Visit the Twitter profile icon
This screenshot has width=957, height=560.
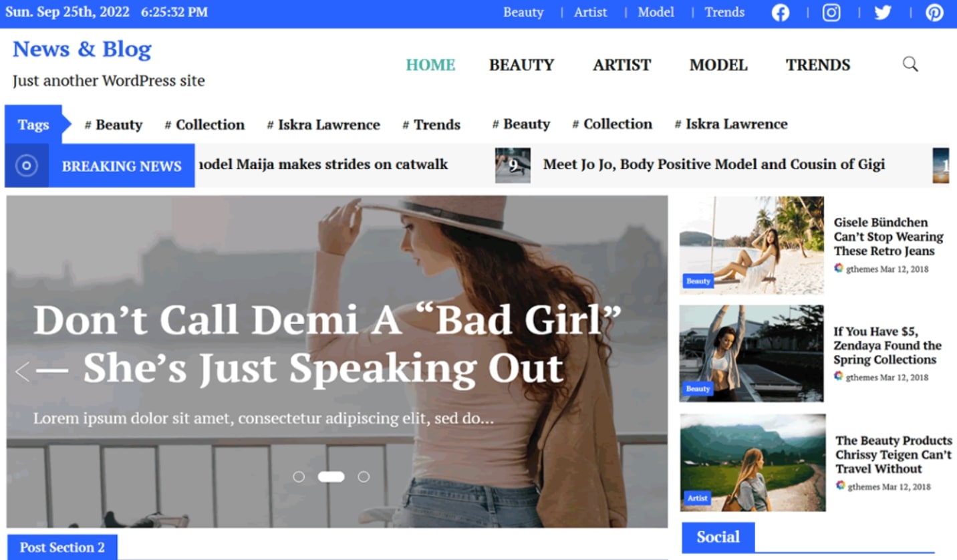pyautogui.click(x=883, y=13)
